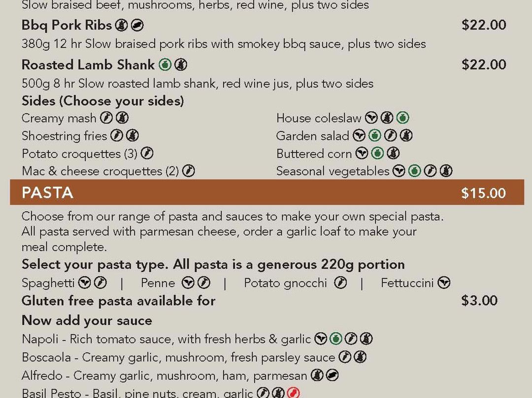This screenshot has width=532, height=398.
Task: Click the green apple icon on Napoli sauce
Action: point(336,338)
